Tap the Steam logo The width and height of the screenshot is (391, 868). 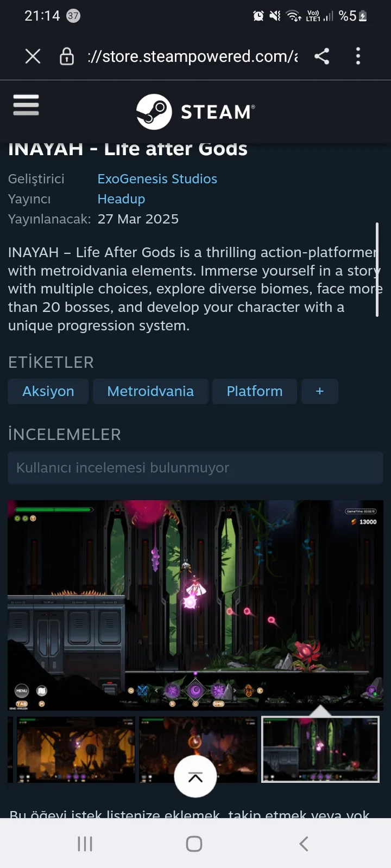click(195, 112)
